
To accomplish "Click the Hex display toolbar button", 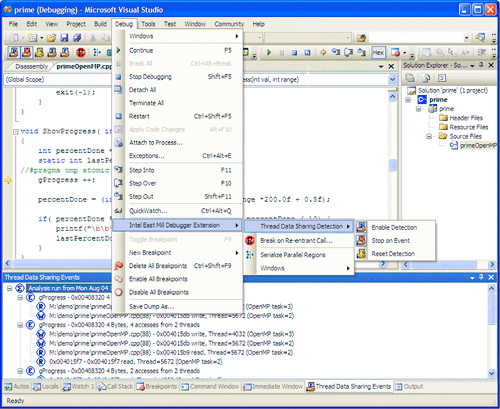I will click(378, 52).
